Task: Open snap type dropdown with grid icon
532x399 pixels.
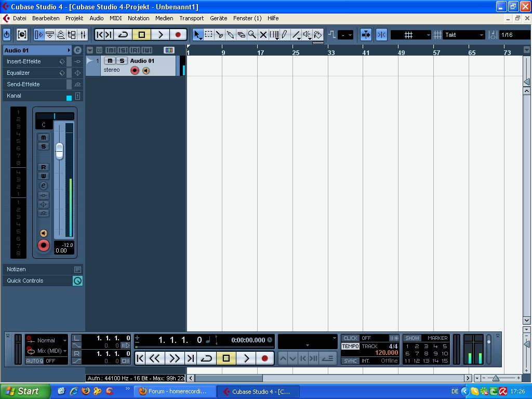Action: (x=411, y=35)
